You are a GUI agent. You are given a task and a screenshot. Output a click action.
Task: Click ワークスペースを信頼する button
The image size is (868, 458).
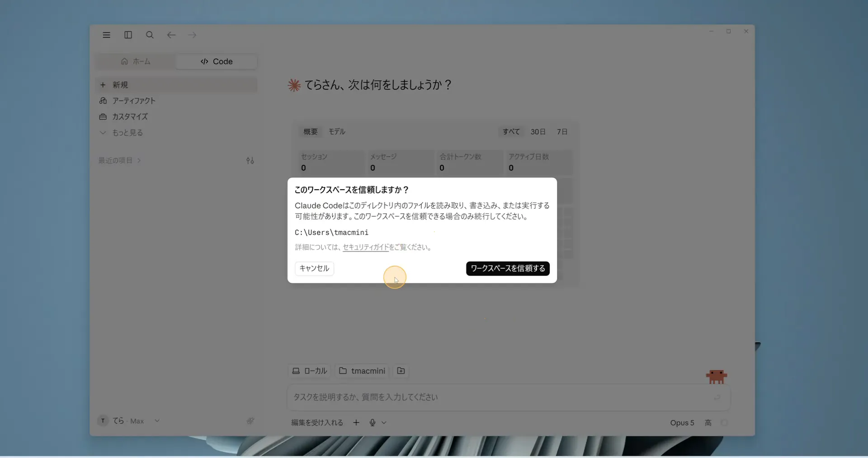[x=508, y=268]
